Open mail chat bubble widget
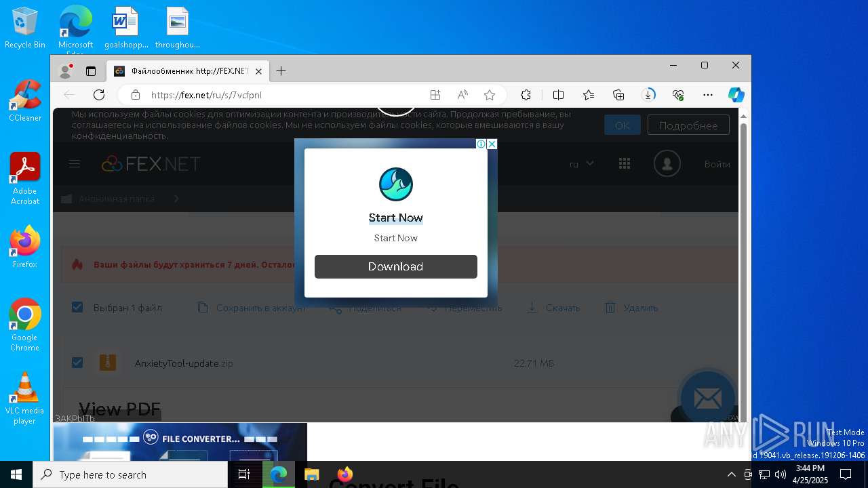 point(707,399)
